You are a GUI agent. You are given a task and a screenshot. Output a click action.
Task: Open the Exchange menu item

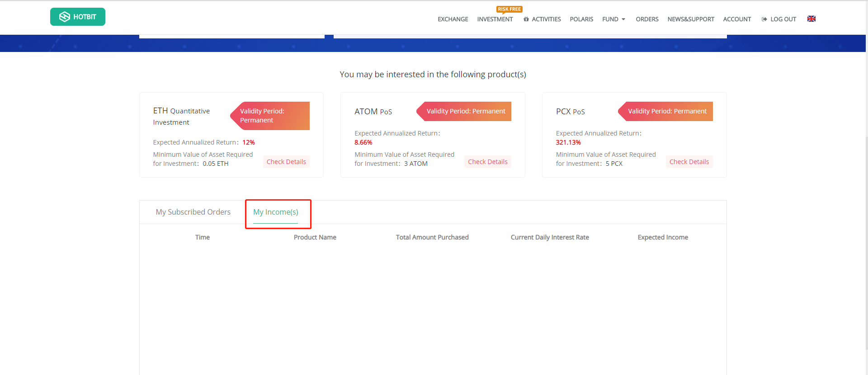453,19
